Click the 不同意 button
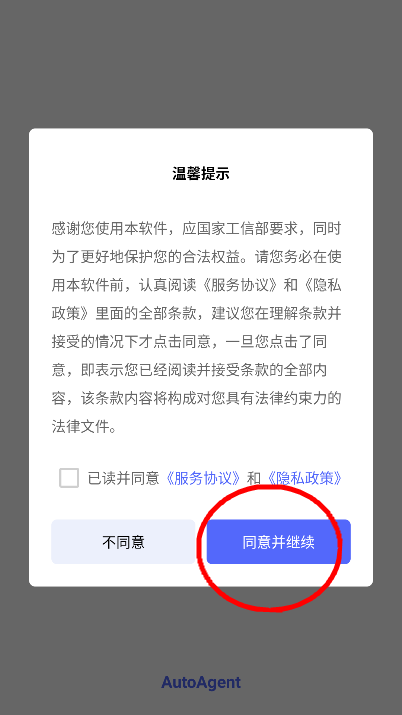The height and width of the screenshot is (715, 402). (x=123, y=542)
